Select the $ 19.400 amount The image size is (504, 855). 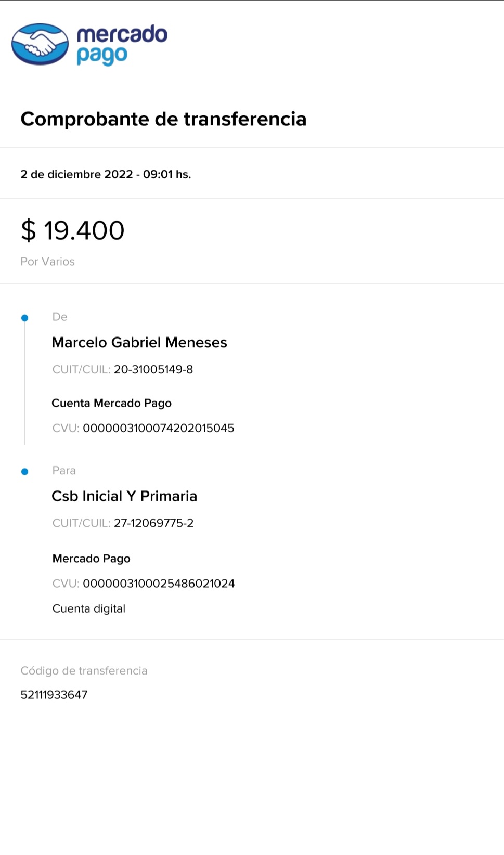coord(73,230)
